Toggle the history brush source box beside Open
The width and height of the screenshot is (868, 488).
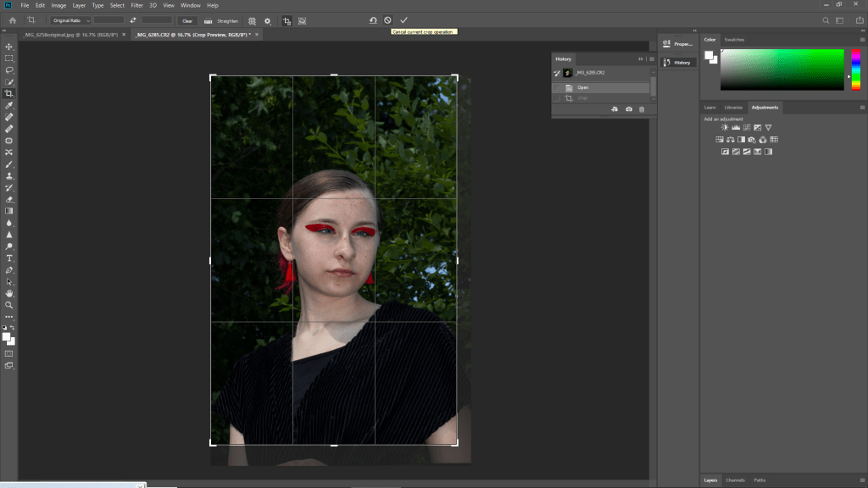tap(557, 87)
